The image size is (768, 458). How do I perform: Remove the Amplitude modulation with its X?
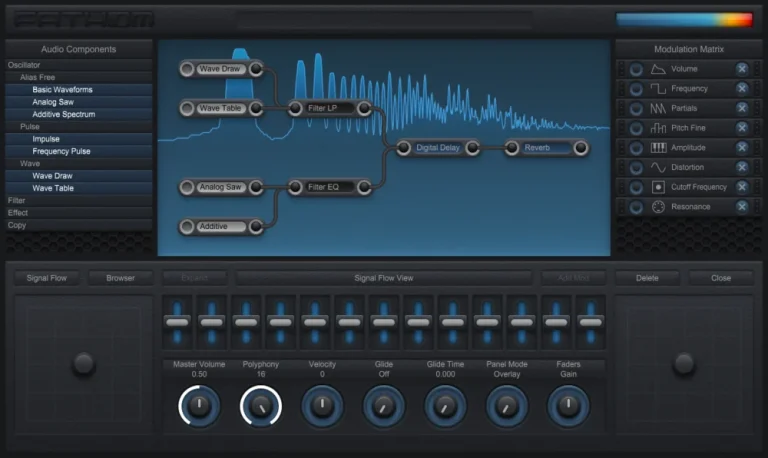tap(742, 147)
